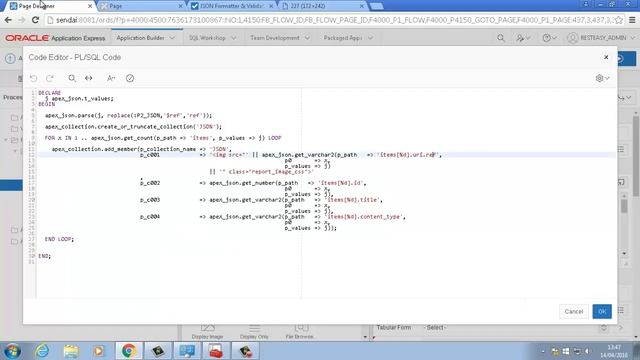Reload the page with refresh icon
This screenshot has width=640, height=360.
click(36, 20)
